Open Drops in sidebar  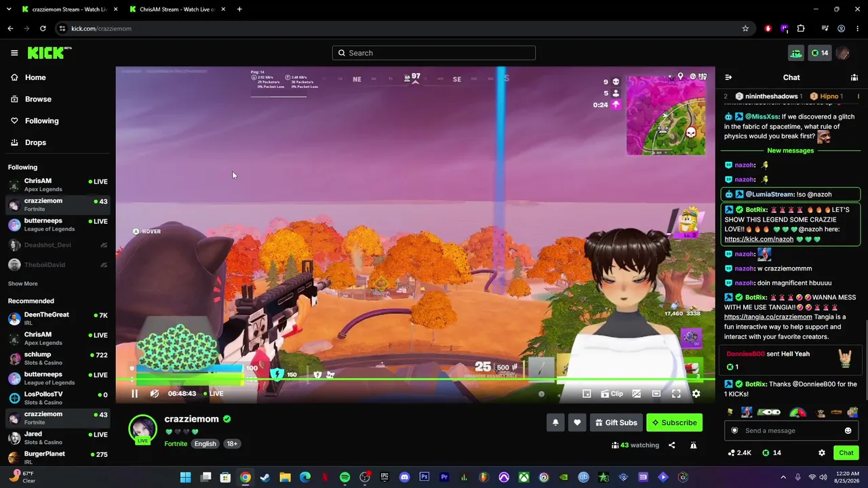58,142
